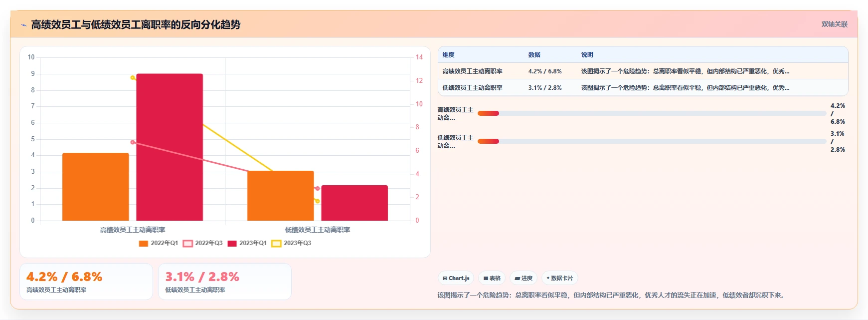Click the 高绩效员工主动离职率 table row
868x320 pixels.
point(643,71)
